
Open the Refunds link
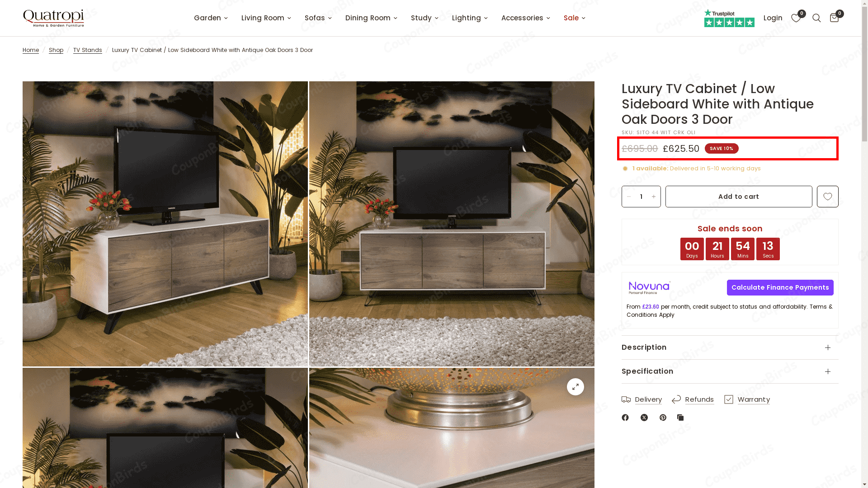pyautogui.click(x=699, y=399)
